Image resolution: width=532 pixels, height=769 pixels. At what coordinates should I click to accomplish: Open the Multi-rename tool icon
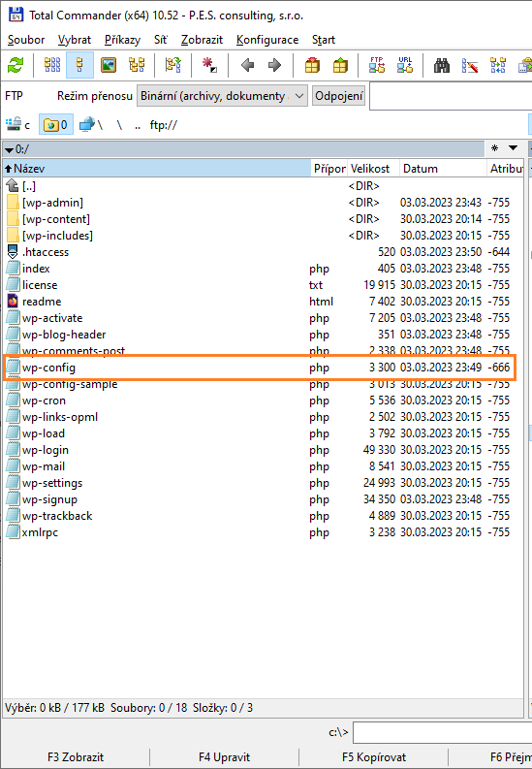tap(470, 65)
